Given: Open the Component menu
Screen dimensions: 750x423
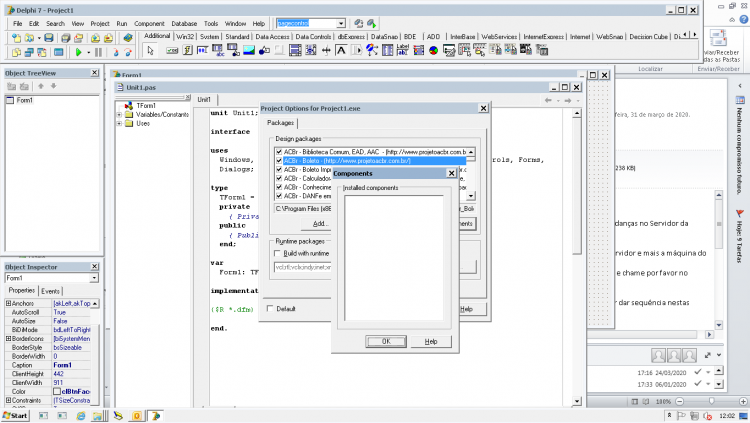Looking at the screenshot, I should (149, 23).
